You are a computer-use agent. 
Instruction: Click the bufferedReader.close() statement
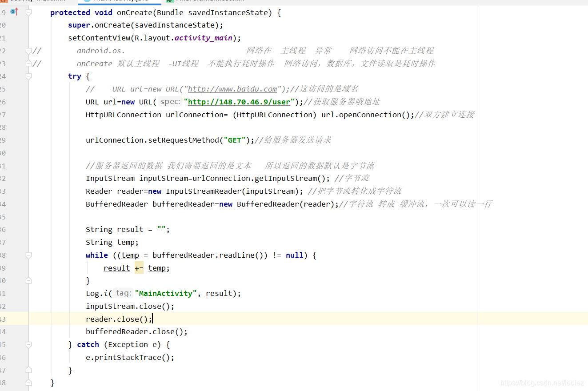136,332
